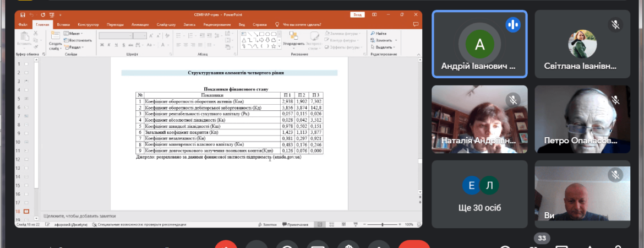This screenshot has height=248, width=644.
Task: Select slide 5 thumbnail in slide panel
Action: [x=26, y=99]
